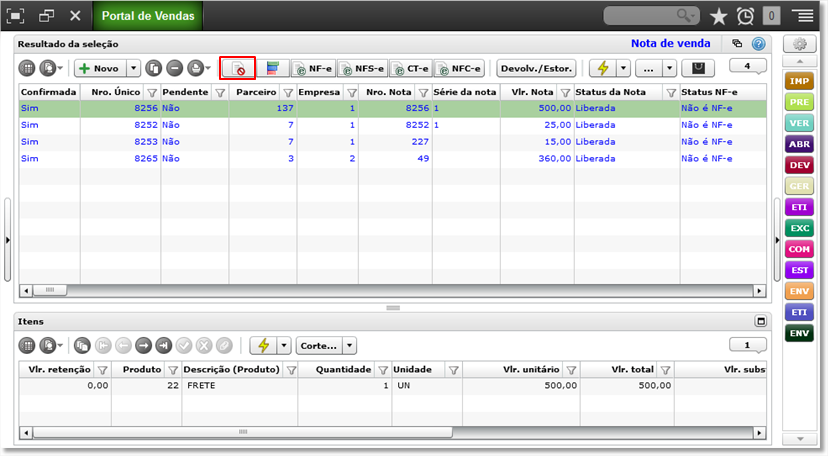Click the orange IMP side button
This screenshot has width=828, height=456.
799,81
